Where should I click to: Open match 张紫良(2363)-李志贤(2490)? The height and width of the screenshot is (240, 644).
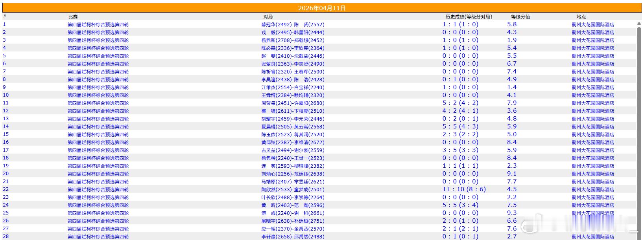[x=293, y=64]
